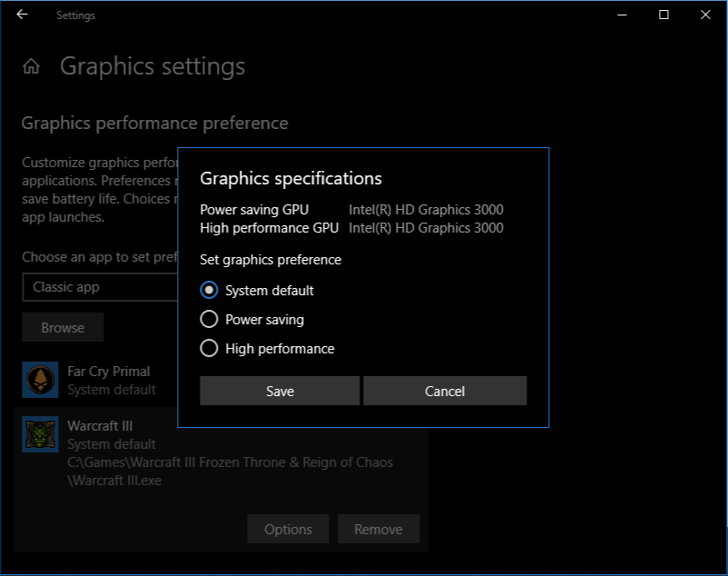728x576 pixels.
Task: Minimize the Settings window
Action: [622, 15]
